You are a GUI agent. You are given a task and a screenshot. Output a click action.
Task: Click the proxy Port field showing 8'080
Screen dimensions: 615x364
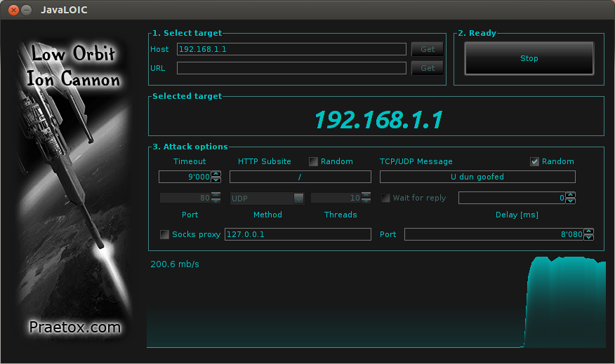pyautogui.click(x=494, y=234)
